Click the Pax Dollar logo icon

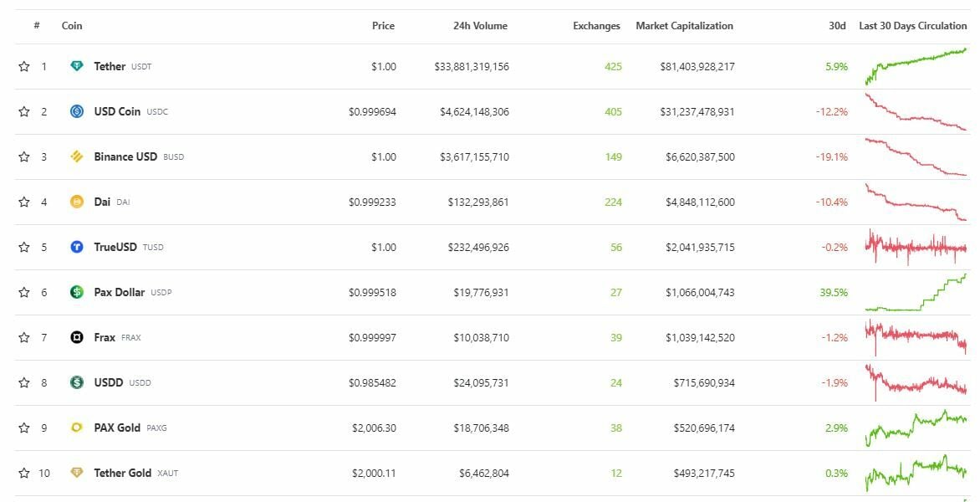pos(77,292)
